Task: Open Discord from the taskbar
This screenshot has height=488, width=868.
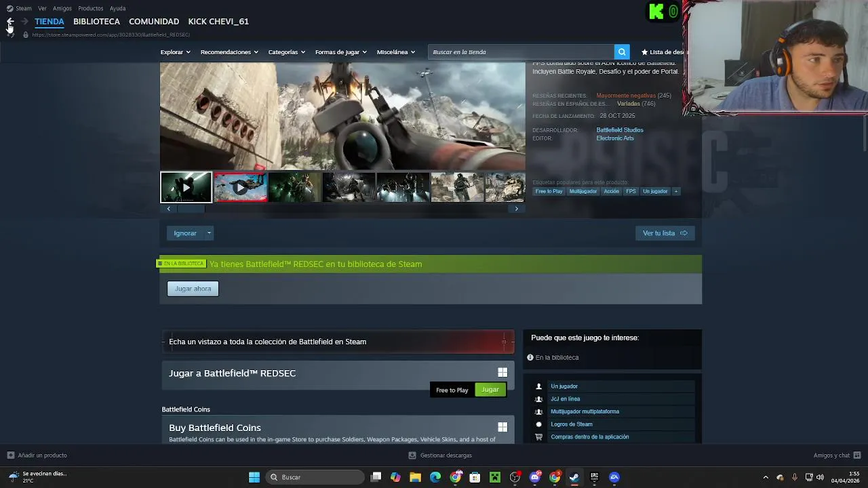Action: pos(535,477)
